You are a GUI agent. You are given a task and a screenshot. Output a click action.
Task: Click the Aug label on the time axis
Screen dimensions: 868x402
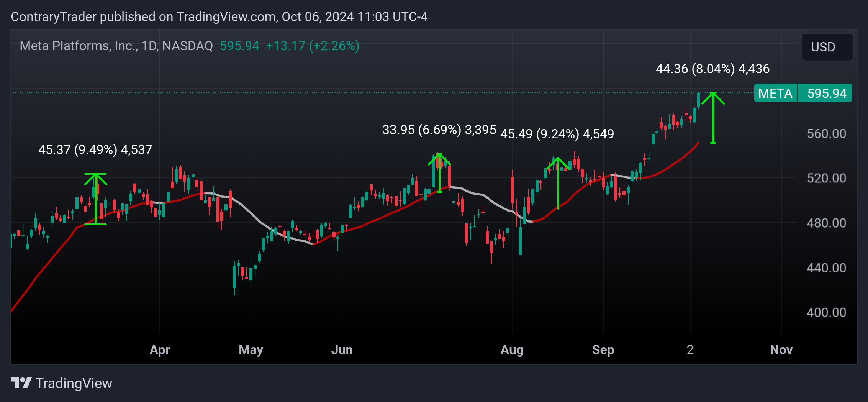click(x=512, y=349)
